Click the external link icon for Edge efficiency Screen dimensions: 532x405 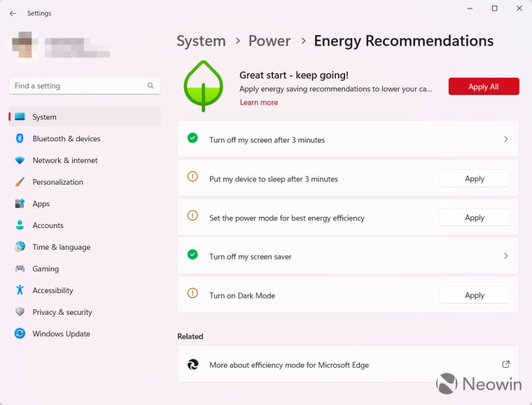505,364
